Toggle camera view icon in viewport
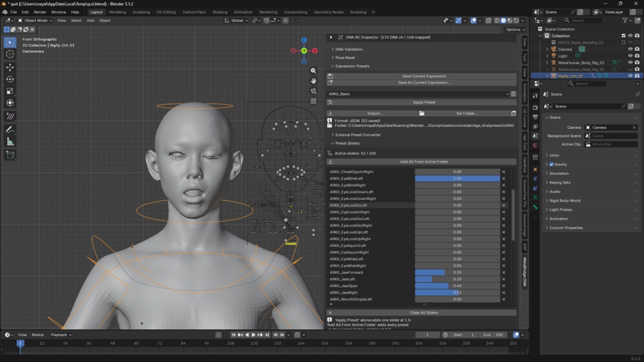The height and width of the screenshot is (362, 644). click(x=313, y=90)
